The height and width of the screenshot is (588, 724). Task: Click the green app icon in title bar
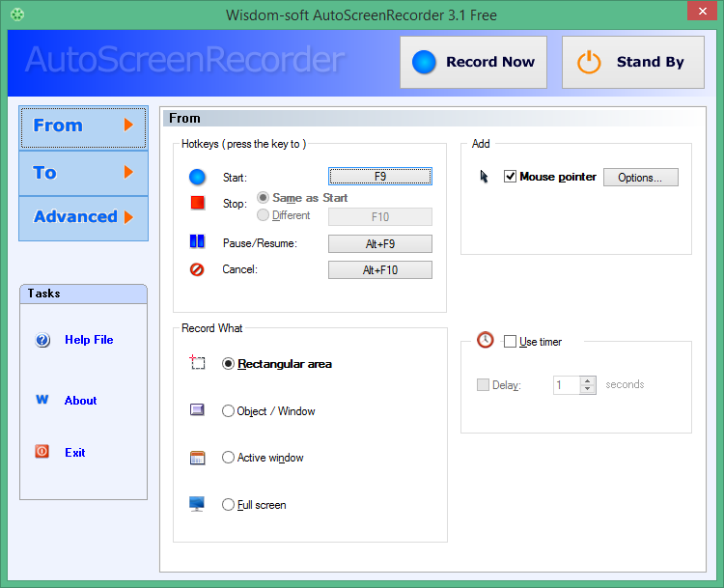(x=17, y=14)
